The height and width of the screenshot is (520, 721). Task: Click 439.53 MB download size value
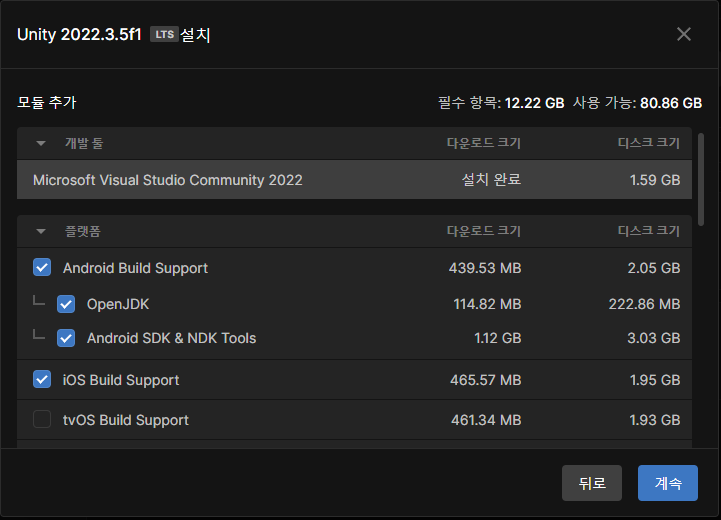pos(485,268)
